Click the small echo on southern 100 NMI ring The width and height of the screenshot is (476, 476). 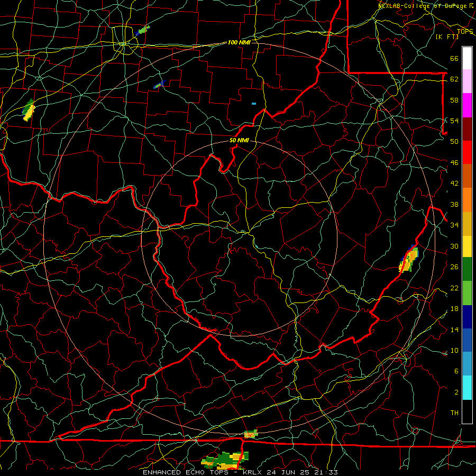[x=251, y=434]
